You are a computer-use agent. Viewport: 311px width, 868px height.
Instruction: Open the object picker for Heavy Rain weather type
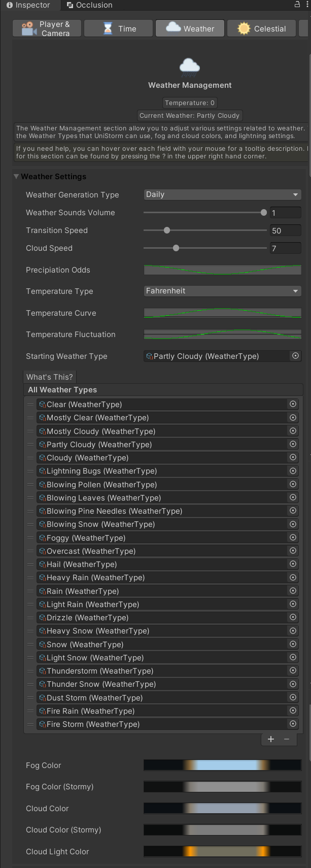tap(293, 577)
